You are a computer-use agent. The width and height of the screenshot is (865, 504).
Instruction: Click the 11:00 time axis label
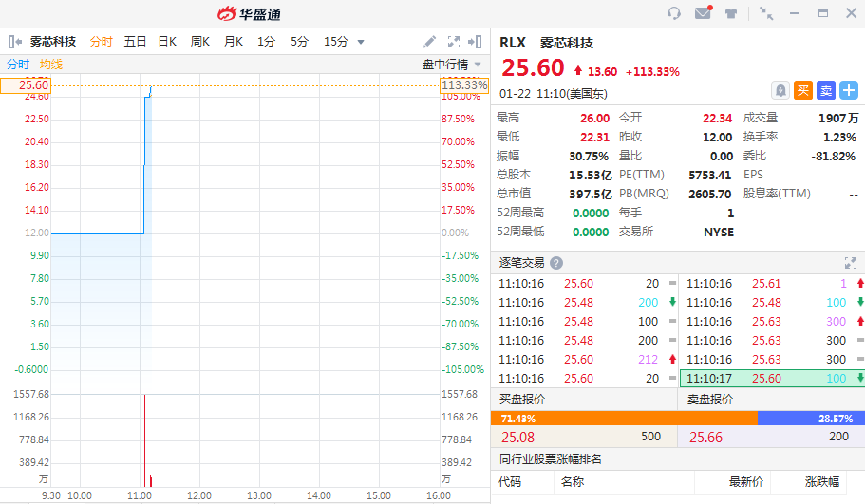coord(139,495)
